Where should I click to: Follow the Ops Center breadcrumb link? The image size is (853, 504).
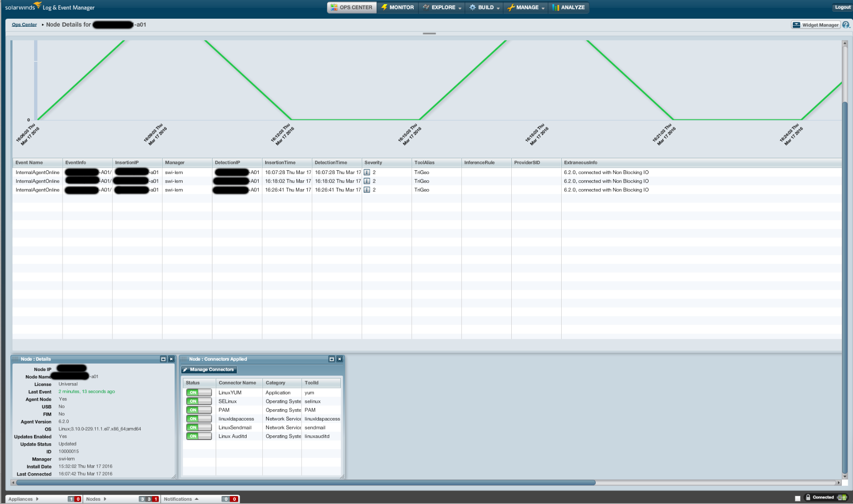[x=24, y=25]
